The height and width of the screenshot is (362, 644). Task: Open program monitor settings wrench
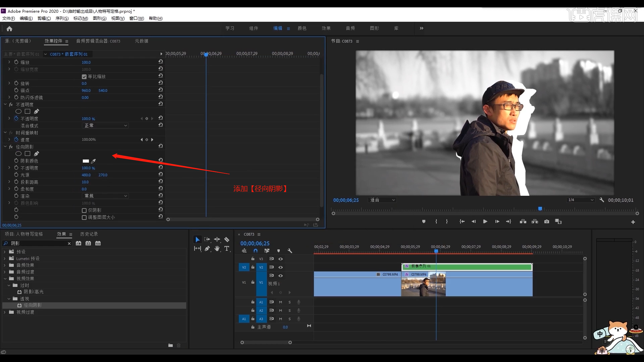pos(602,200)
